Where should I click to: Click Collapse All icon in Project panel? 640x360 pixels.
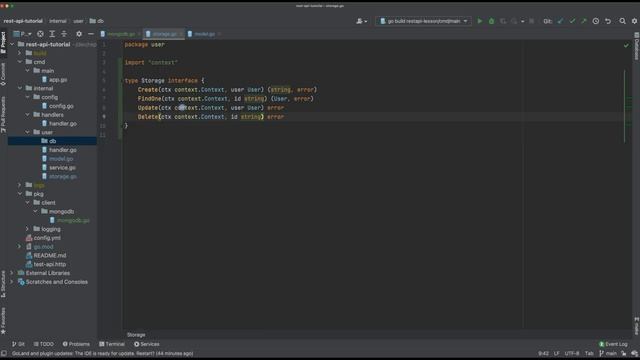tap(64, 34)
